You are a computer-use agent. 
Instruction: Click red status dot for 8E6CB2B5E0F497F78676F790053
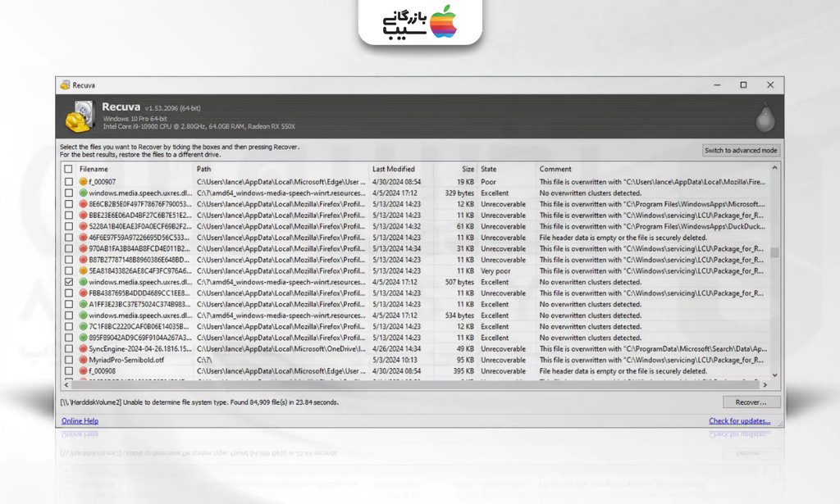83,204
